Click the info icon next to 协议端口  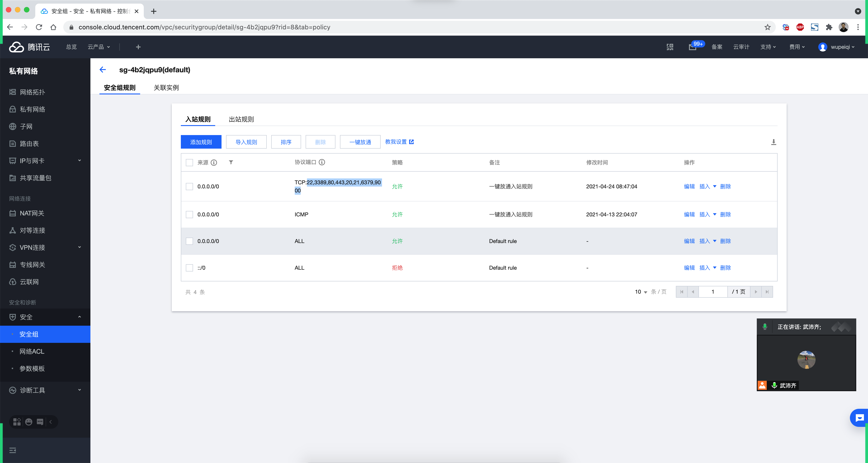point(322,162)
